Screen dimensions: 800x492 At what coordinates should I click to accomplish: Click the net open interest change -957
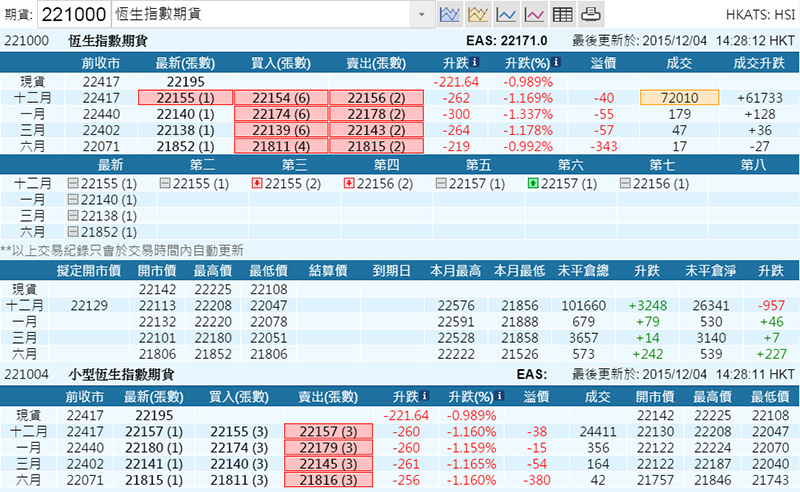tap(771, 305)
